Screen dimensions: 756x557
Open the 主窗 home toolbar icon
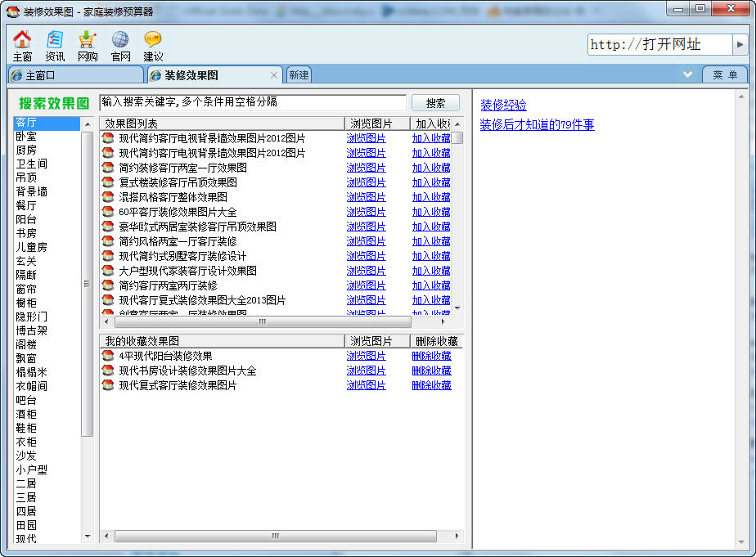point(22,46)
